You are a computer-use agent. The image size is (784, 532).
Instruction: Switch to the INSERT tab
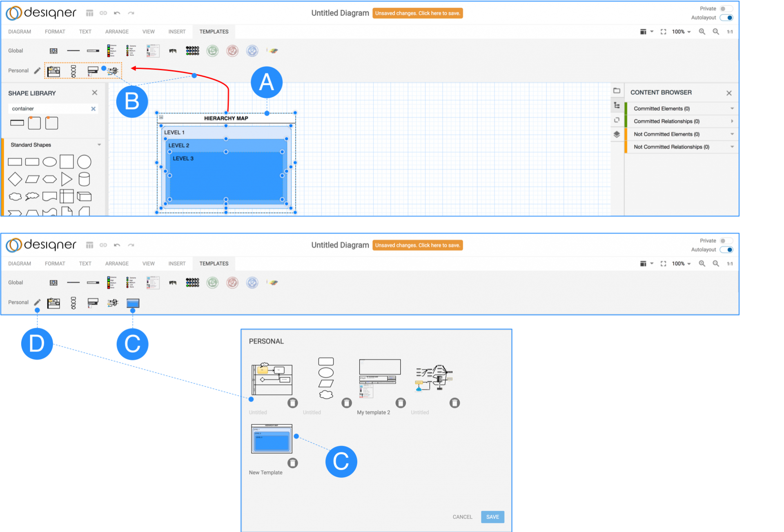pyautogui.click(x=177, y=31)
